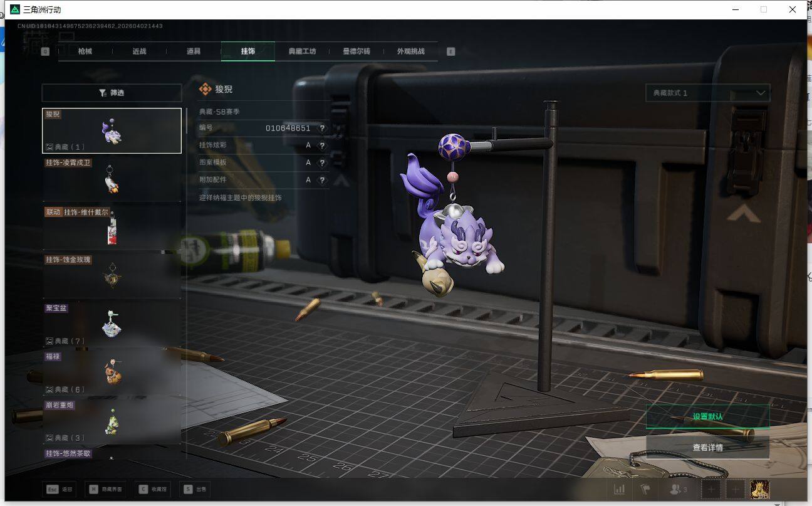Click the 查看详情 button
This screenshot has width=812, height=506.
(x=707, y=448)
